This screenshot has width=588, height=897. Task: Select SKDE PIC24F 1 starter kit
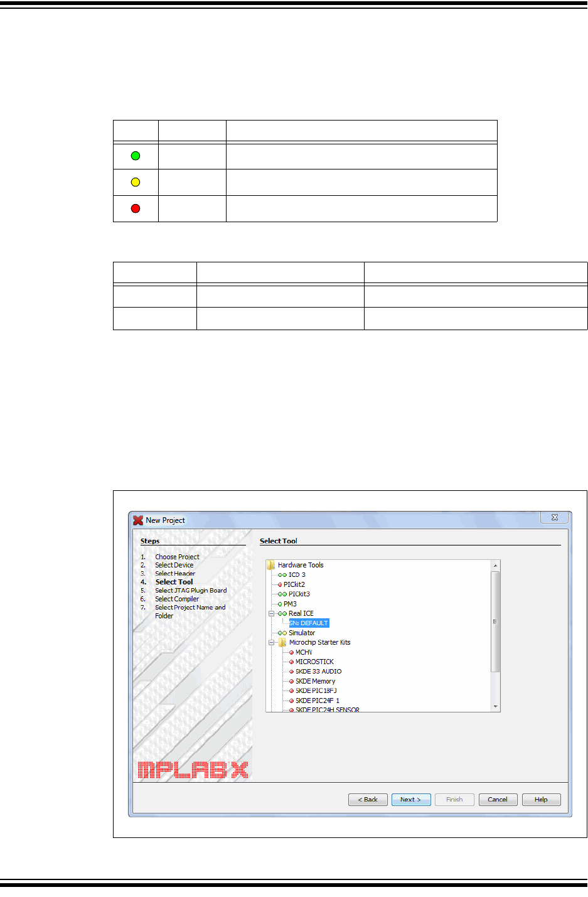(318, 701)
